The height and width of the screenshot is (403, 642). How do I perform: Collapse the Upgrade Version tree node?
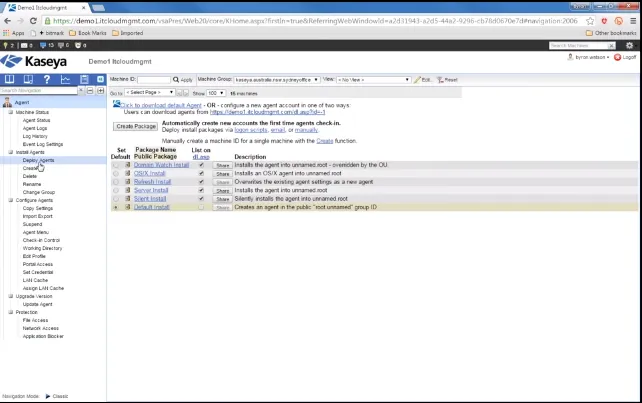point(11,296)
